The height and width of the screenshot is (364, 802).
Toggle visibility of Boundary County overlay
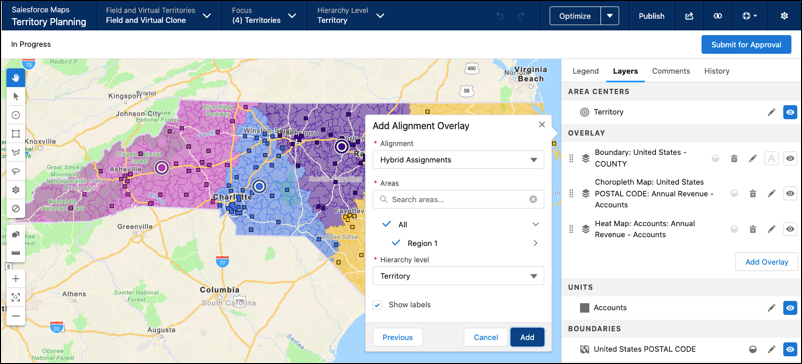click(x=790, y=158)
